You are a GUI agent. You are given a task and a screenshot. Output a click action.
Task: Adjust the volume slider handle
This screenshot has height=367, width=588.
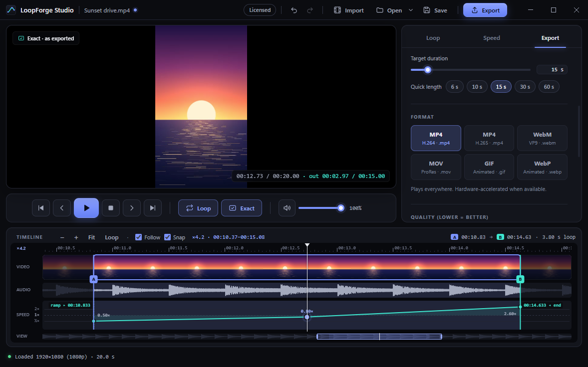pos(341,208)
